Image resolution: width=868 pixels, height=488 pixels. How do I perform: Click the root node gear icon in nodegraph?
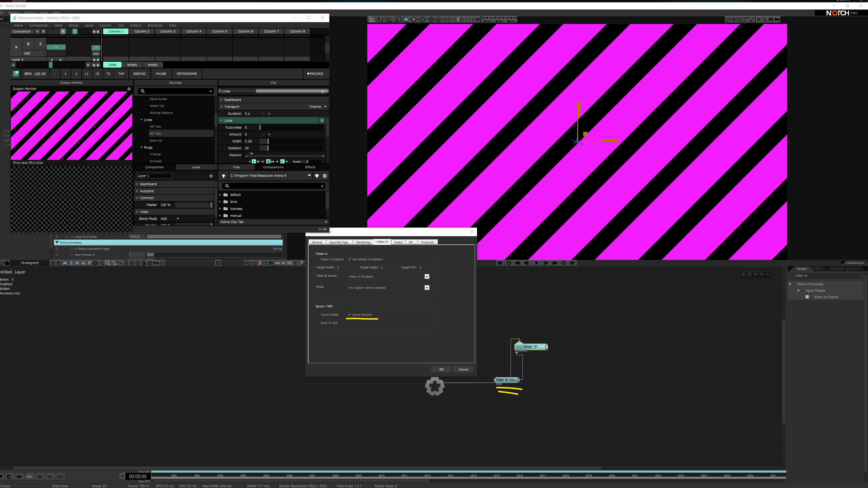point(435,386)
